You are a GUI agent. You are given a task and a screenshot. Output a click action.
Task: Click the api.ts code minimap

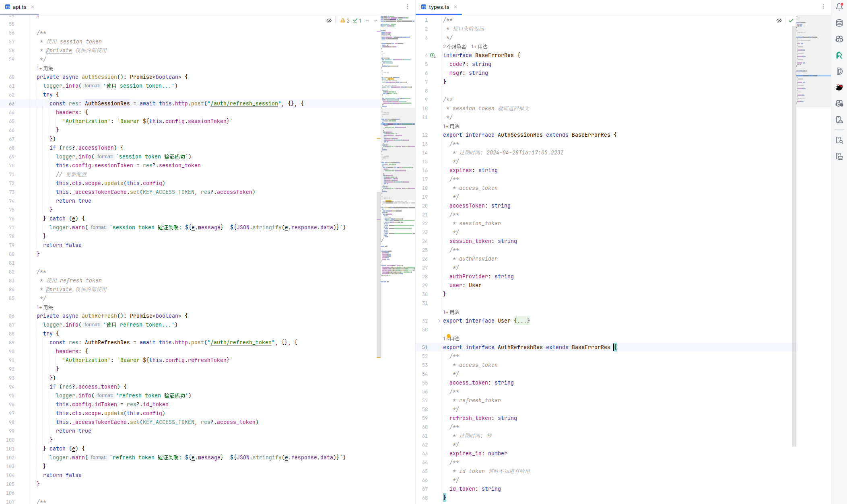coord(398,149)
